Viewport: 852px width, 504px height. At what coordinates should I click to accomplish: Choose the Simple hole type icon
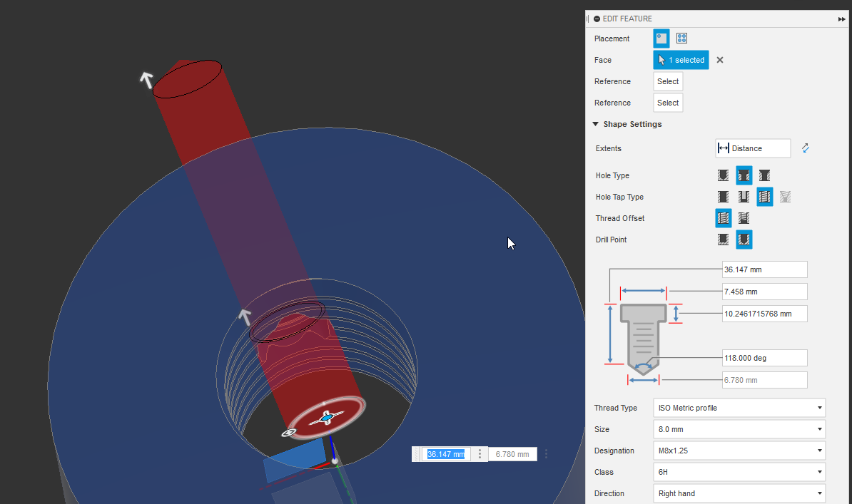click(x=723, y=175)
